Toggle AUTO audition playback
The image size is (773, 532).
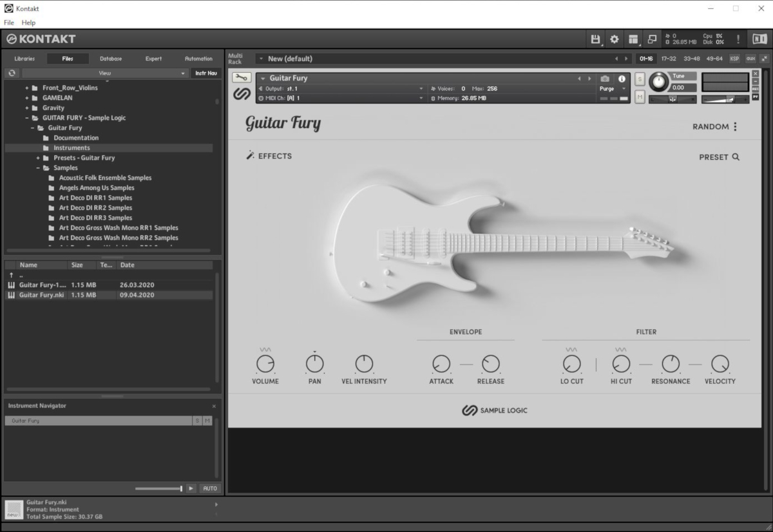(210, 488)
